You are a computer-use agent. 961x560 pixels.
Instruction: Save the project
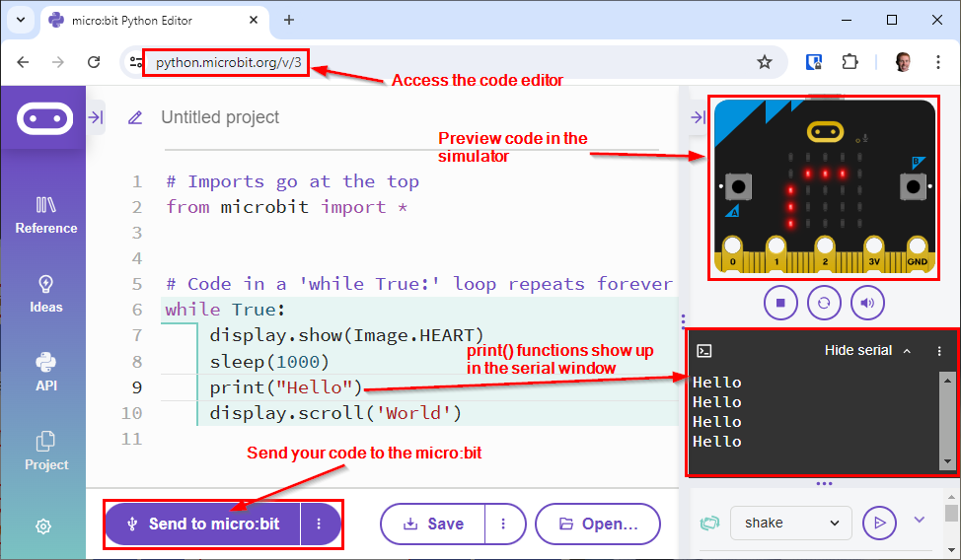433,524
